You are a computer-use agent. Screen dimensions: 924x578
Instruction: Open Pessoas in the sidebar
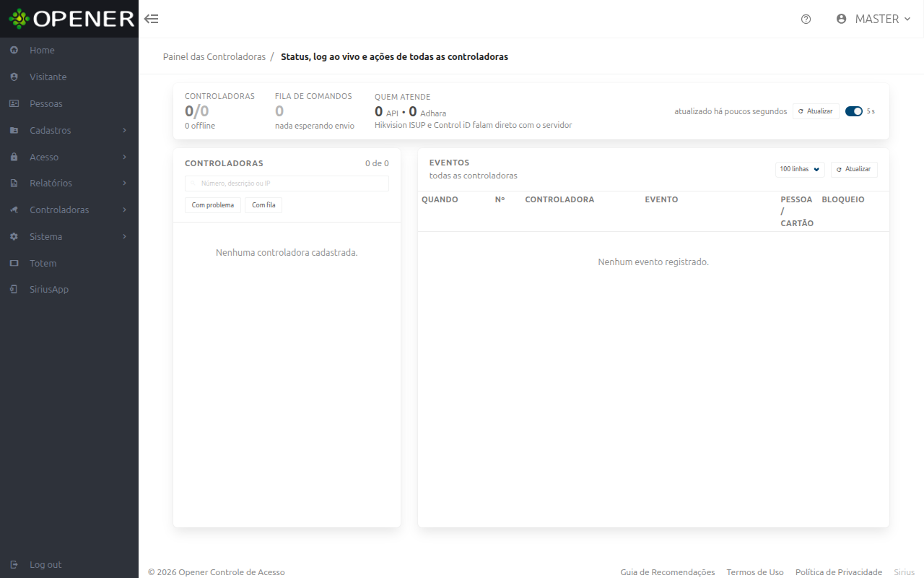(69, 104)
